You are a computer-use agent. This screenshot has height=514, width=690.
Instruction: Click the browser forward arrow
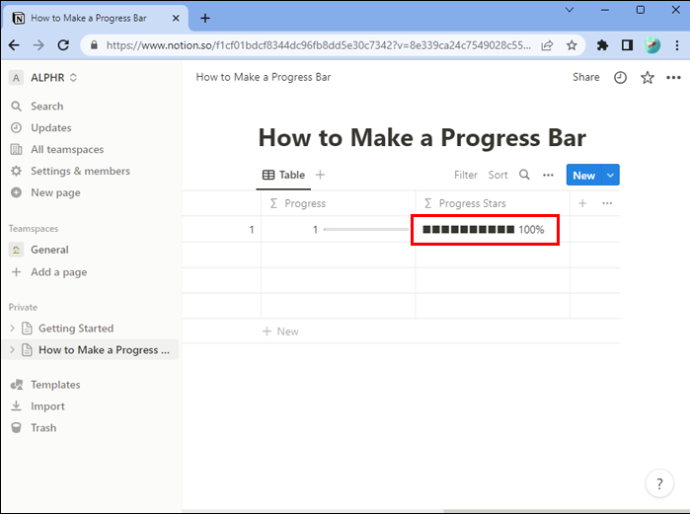pyautogui.click(x=39, y=45)
